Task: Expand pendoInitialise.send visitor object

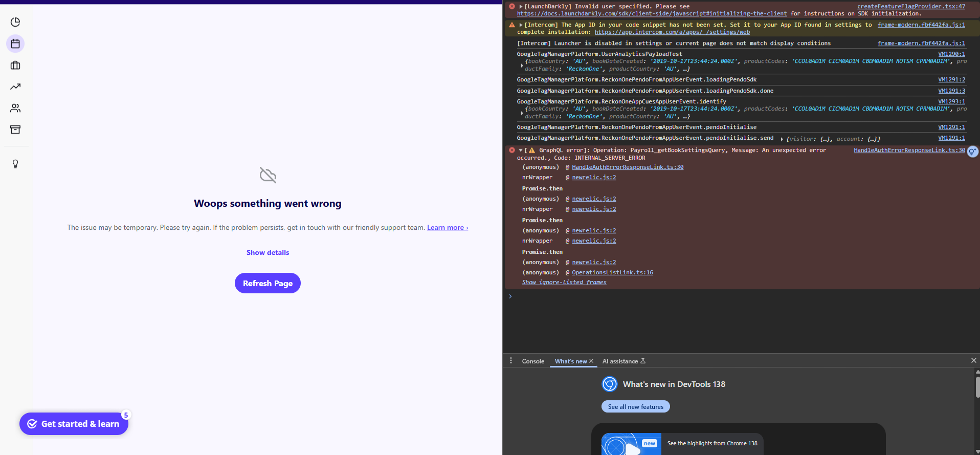Action: point(782,139)
